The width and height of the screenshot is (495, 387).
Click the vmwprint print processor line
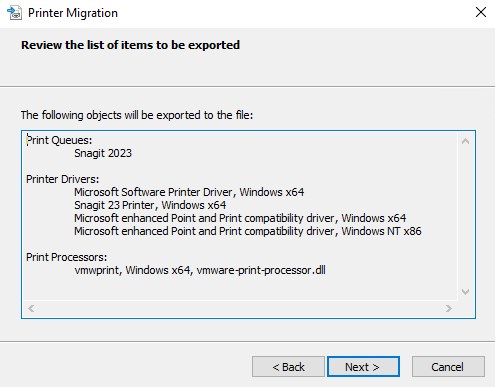point(200,270)
